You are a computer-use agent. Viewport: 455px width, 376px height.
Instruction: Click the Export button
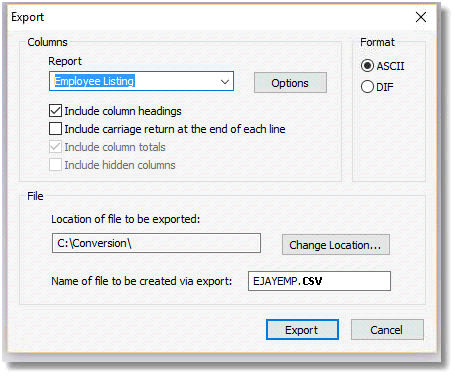[x=302, y=330]
